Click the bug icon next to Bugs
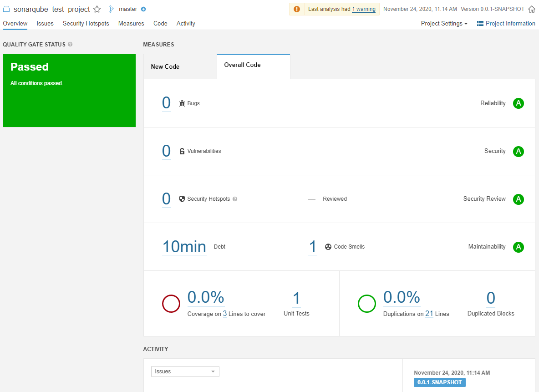The image size is (539, 392). pyautogui.click(x=182, y=103)
